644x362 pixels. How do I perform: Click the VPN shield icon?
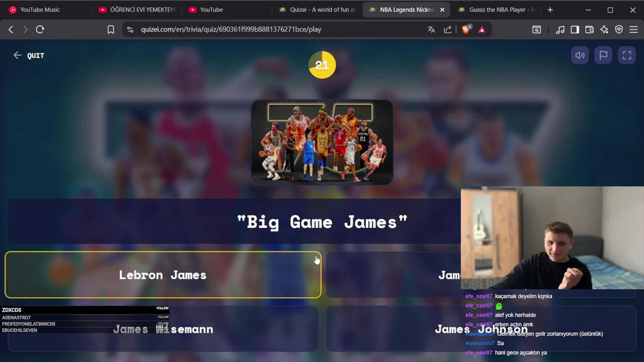click(x=619, y=30)
